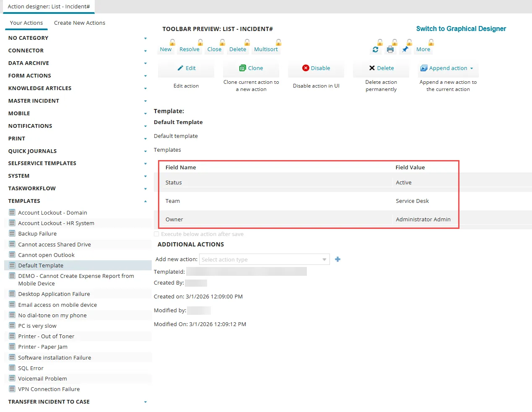
Task: Select Cannot access Shared Drive template
Action: [54, 245]
